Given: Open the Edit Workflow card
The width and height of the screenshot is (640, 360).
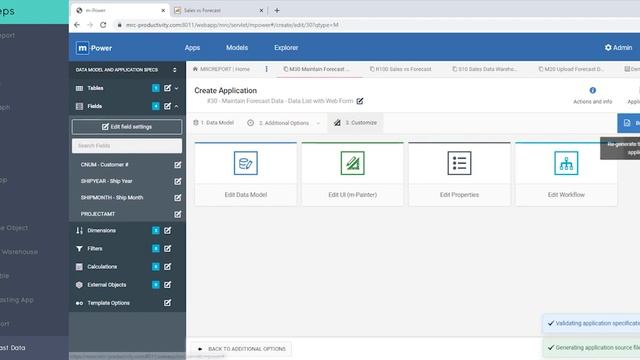Looking at the screenshot, I should [x=566, y=173].
